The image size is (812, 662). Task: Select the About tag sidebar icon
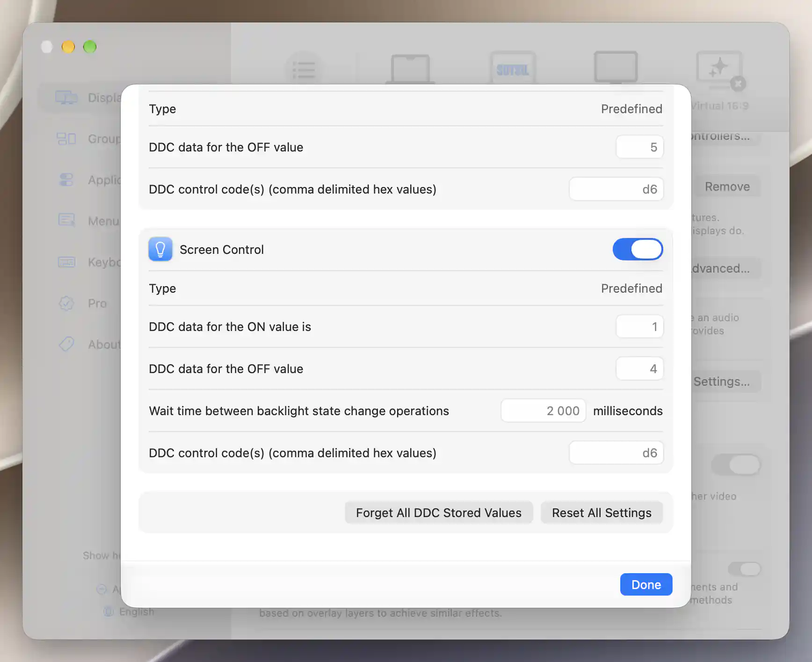tap(66, 345)
